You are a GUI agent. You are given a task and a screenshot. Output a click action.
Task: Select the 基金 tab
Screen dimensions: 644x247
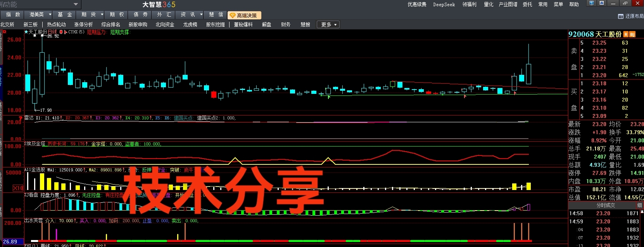point(65,15)
